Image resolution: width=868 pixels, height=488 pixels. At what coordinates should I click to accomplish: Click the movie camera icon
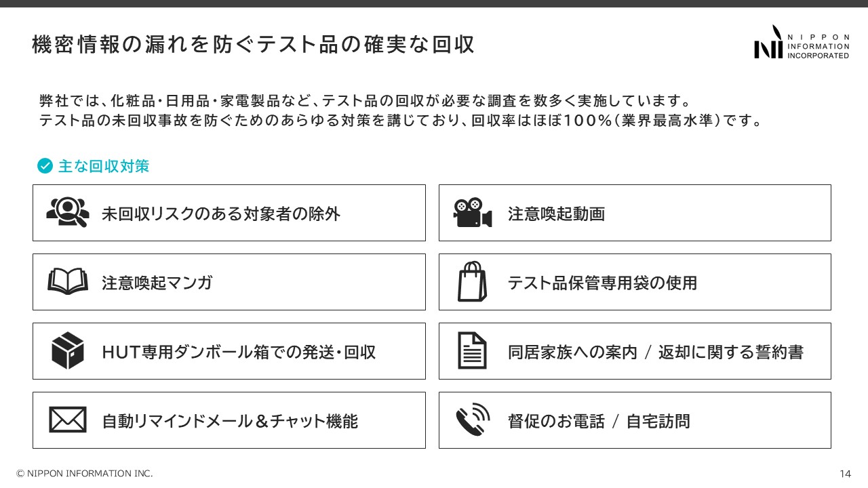(472, 213)
